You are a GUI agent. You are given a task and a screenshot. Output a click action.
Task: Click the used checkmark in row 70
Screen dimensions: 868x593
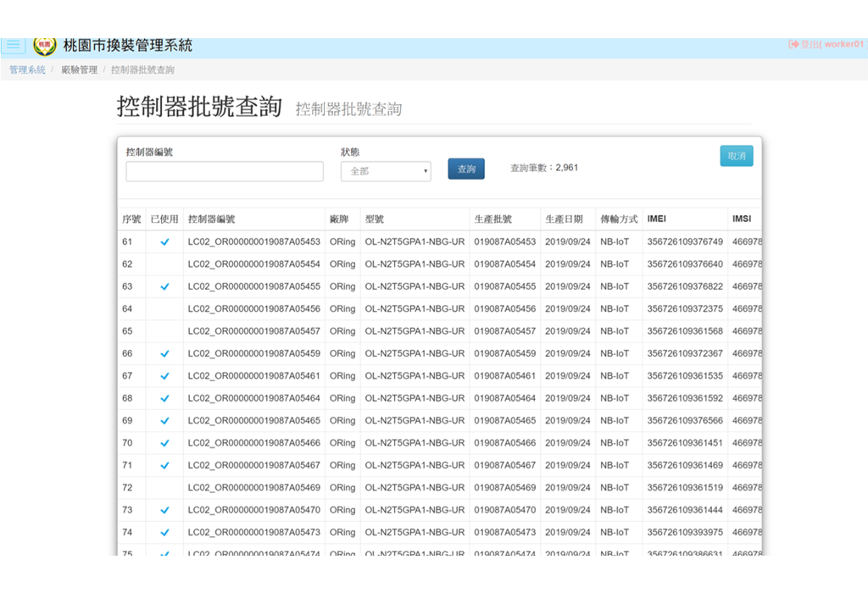point(164,443)
